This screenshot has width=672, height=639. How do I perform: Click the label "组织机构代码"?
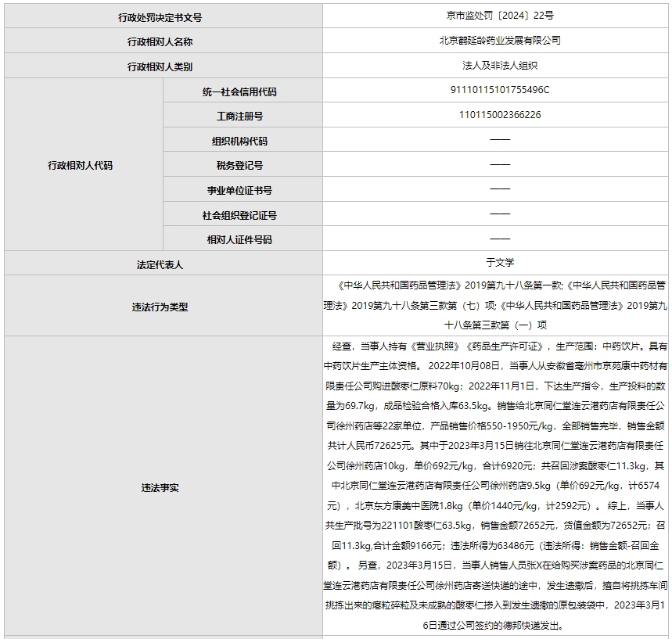pyautogui.click(x=239, y=141)
